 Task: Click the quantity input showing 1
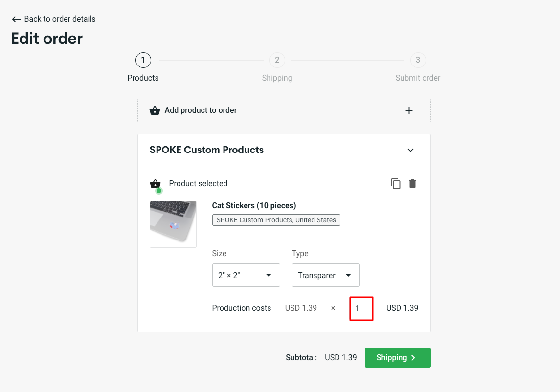point(361,308)
